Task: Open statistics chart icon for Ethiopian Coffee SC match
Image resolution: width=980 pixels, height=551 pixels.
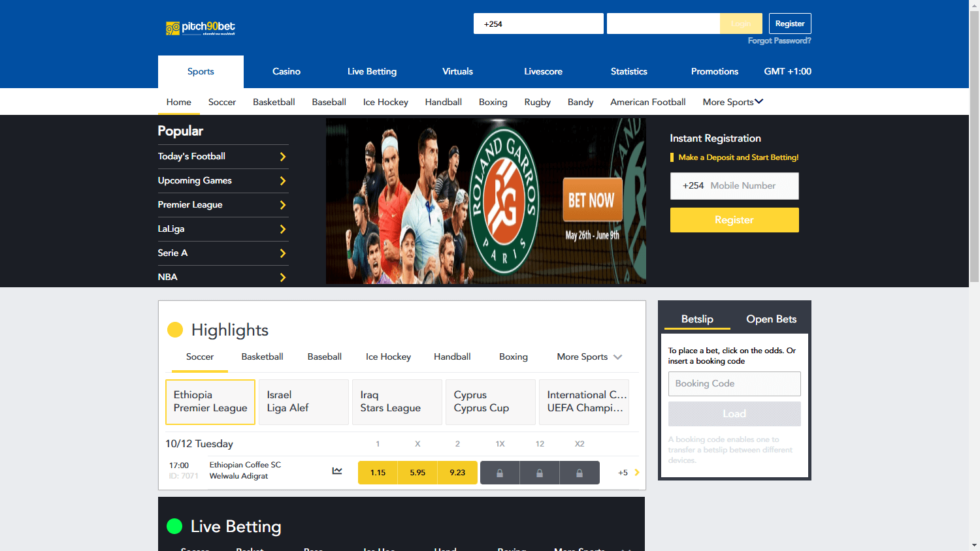Action: pyautogui.click(x=337, y=471)
